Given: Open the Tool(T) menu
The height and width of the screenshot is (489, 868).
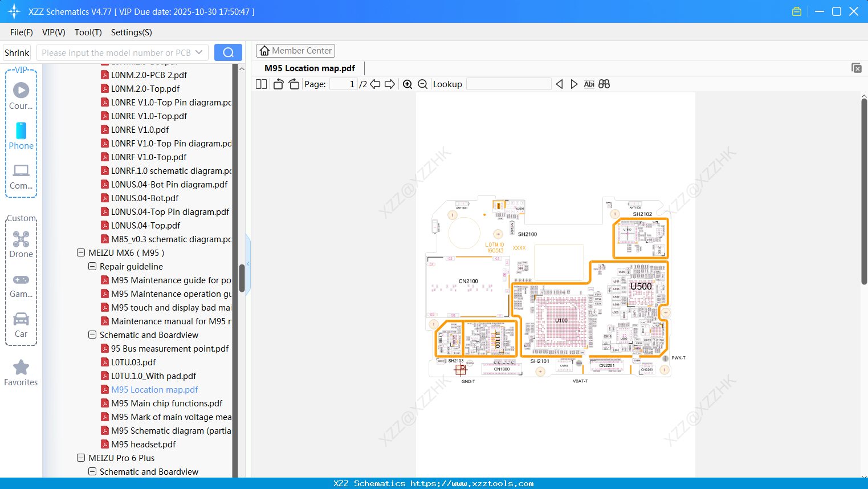Looking at the screenshot, I should 88,32.
